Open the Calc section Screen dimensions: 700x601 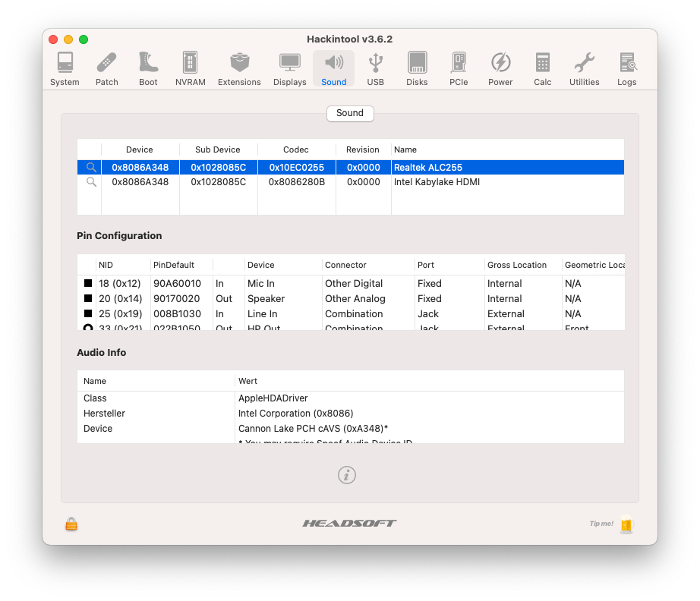[x=542, y=69]
